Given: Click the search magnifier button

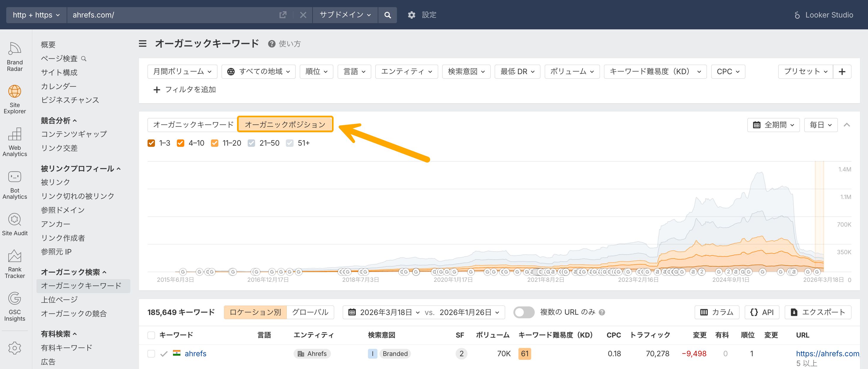Looking at the screenshot, I should pyautogui.click(x=387, y=15).
